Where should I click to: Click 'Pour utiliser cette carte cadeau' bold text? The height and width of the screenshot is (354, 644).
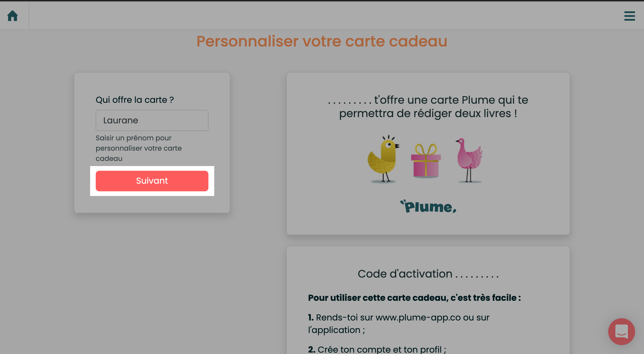(415, 298)
